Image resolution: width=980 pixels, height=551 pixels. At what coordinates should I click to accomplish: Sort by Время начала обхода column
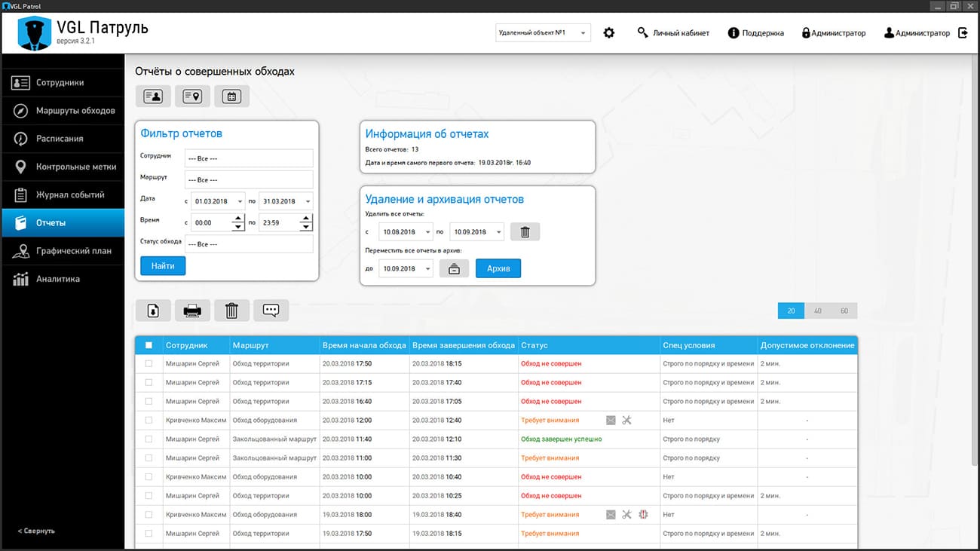click(364, 345)
